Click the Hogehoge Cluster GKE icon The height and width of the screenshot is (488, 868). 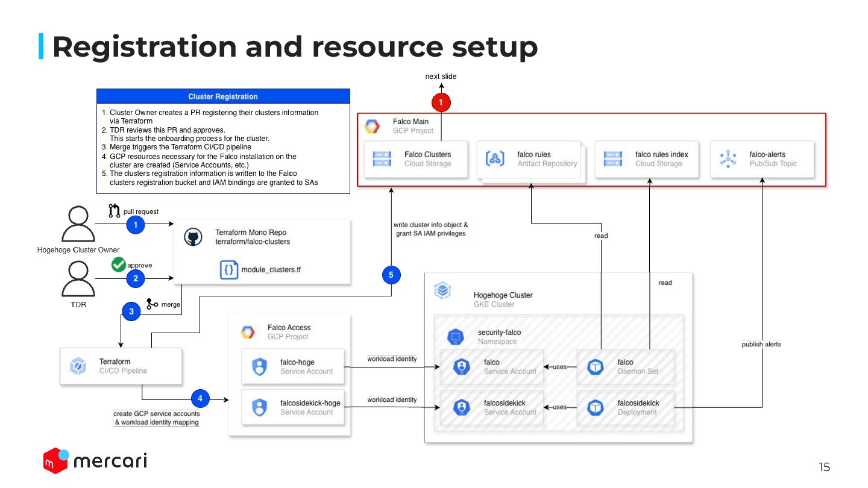pyautogui.click(x=443, y=291)
